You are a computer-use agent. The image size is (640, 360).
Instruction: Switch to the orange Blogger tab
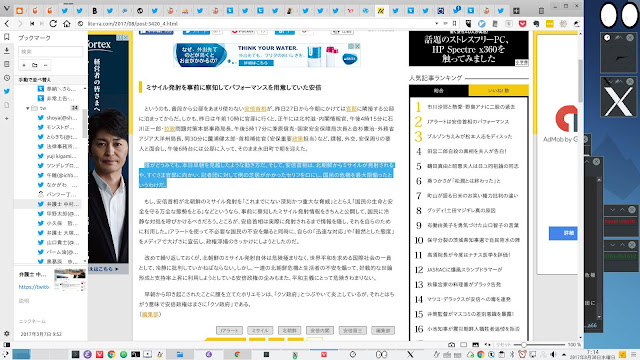pos(19,11)
